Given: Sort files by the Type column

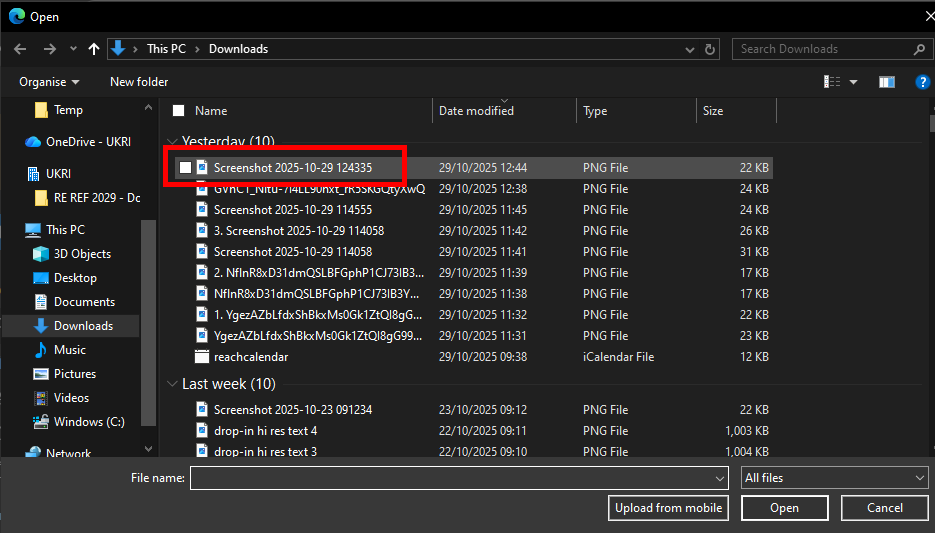Looking at the screenshot, I should click(595, 111).
